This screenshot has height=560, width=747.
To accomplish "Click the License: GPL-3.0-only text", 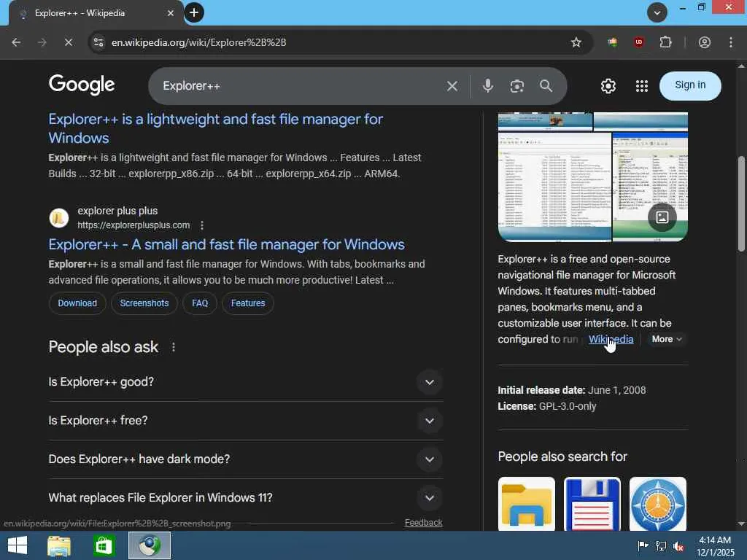I will click(547, 407).
